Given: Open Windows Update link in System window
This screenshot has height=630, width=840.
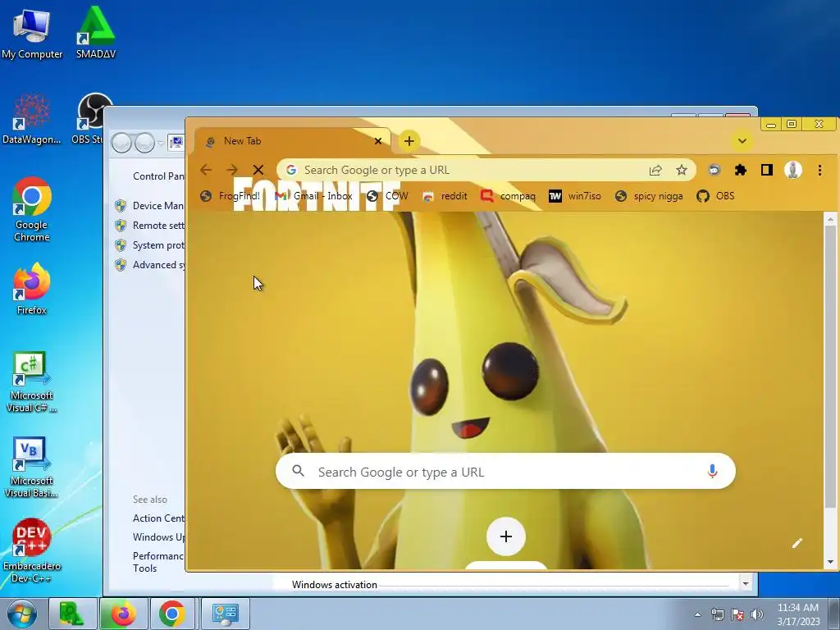Looking at the screenshot, I should click(x=158, y=536).
